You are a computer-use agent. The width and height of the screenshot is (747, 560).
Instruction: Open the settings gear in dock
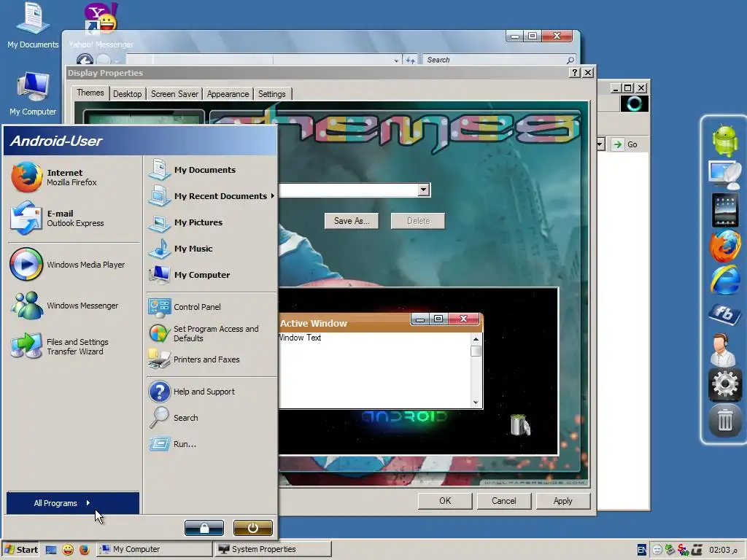click(x=724, y=385)
